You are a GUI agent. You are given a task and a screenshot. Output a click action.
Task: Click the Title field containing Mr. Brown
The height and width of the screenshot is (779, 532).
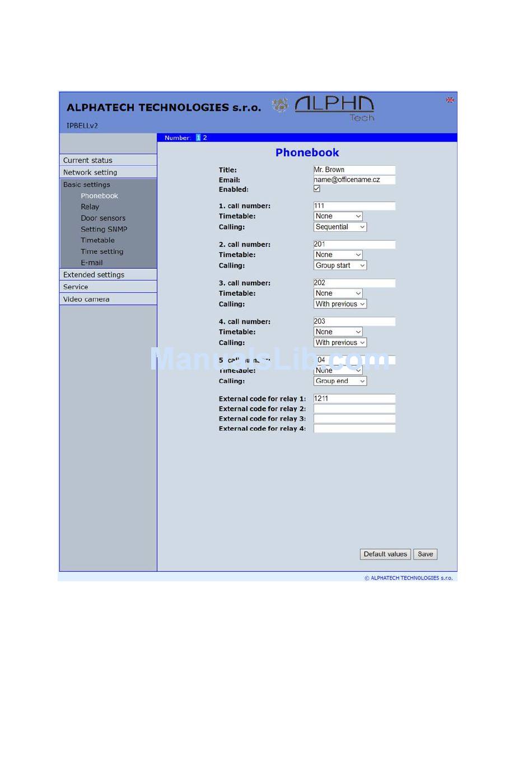pos(354,170)
